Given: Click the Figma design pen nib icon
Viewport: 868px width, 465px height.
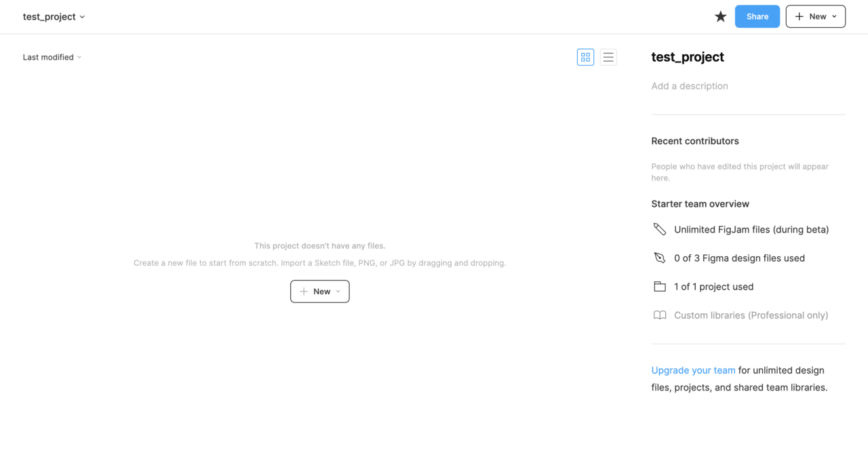Looking at the screenshot, I should pos(659,258).
